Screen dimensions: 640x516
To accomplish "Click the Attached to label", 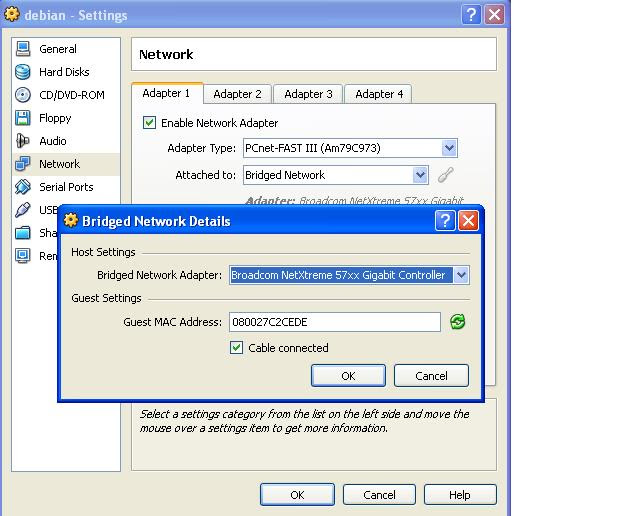I will [205, 175].
